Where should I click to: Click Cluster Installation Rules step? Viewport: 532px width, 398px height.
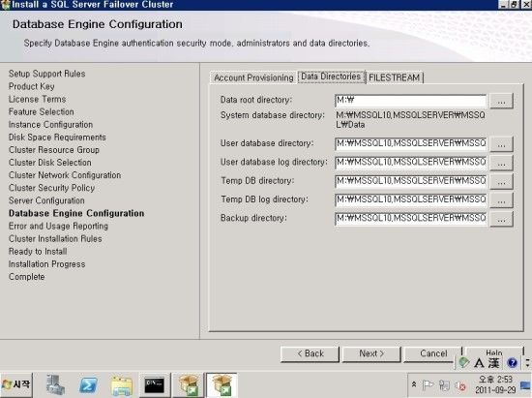(x=55, y=239)
